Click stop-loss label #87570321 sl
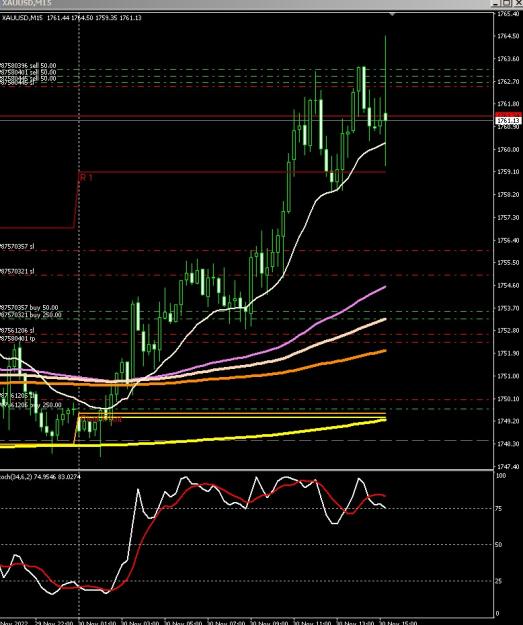The height and width of the screenshot is (625, 523). point(17,271)
